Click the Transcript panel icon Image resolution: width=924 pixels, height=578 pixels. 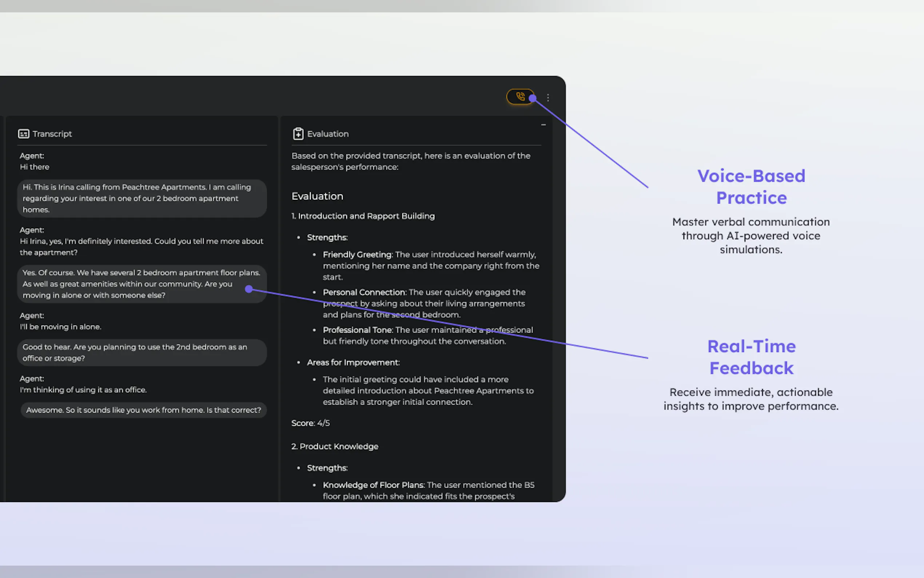(24, 134)
